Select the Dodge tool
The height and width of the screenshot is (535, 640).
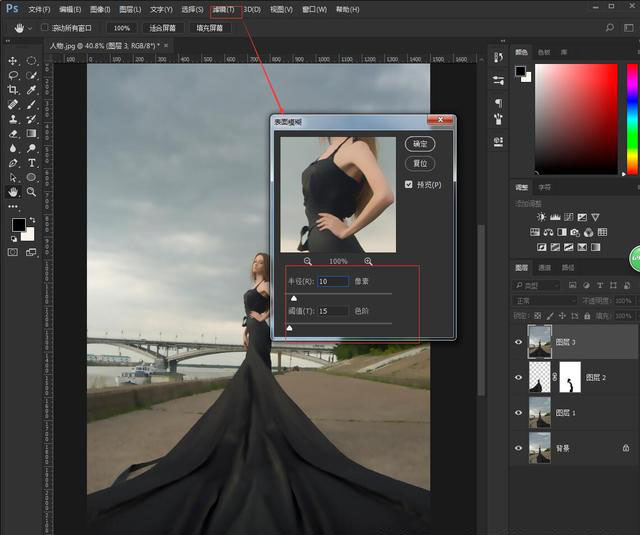pos(31,148)
